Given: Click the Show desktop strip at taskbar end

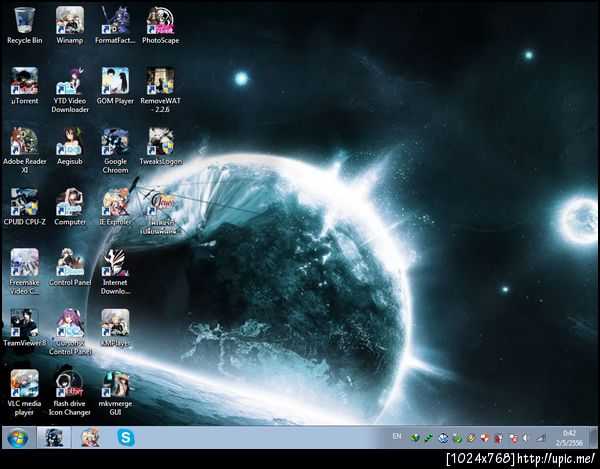Looking at the screenshot, I should (x=593, y=437).
